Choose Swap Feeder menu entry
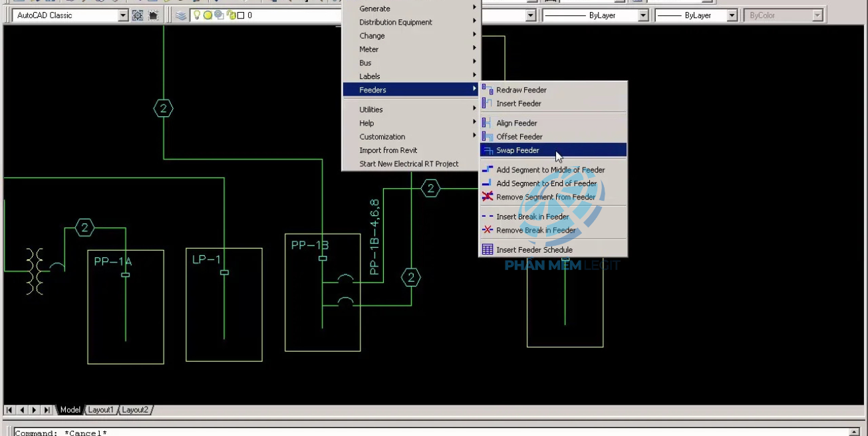This screenshot has width=868, height=436. tap(553, 150)
